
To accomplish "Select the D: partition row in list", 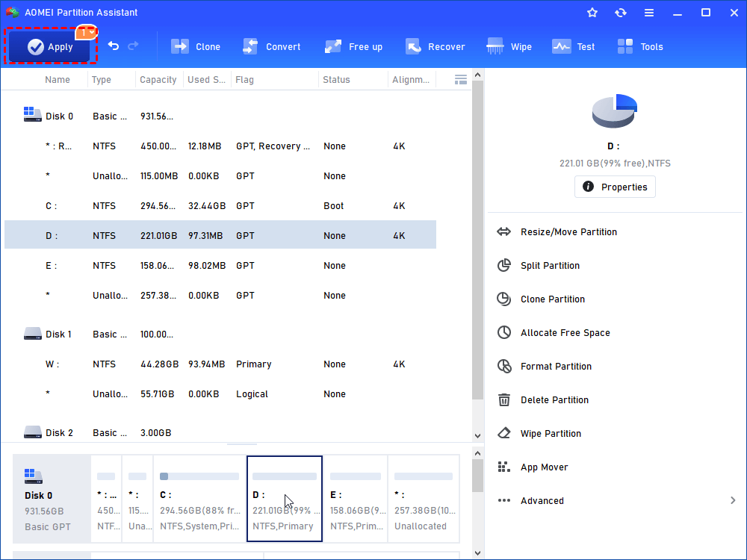I will pyautogui.click(x=220, y=235).
